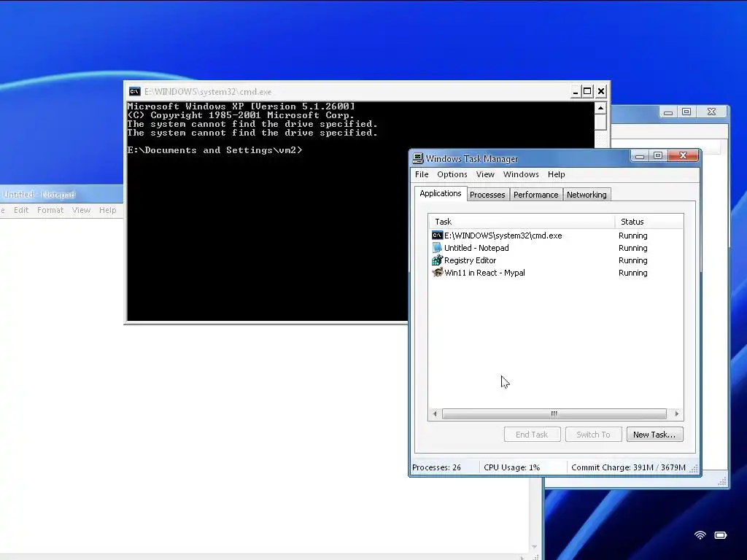The height and width of the screenshot is (560, 747).
Task: Click the Task Manager title bar icon
Action: [x=418, y=158]
